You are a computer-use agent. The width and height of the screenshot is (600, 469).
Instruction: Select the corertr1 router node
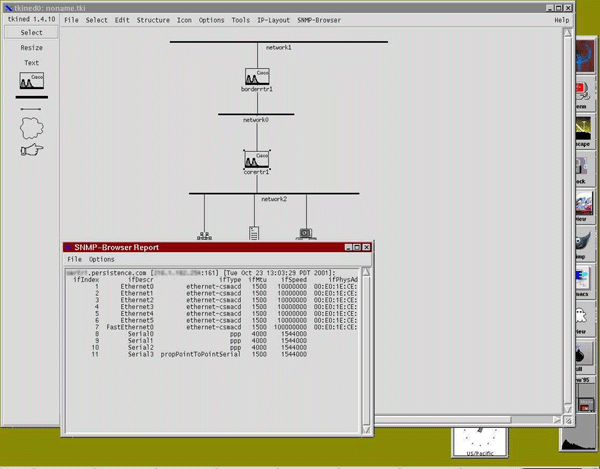[x=258, y=160]
